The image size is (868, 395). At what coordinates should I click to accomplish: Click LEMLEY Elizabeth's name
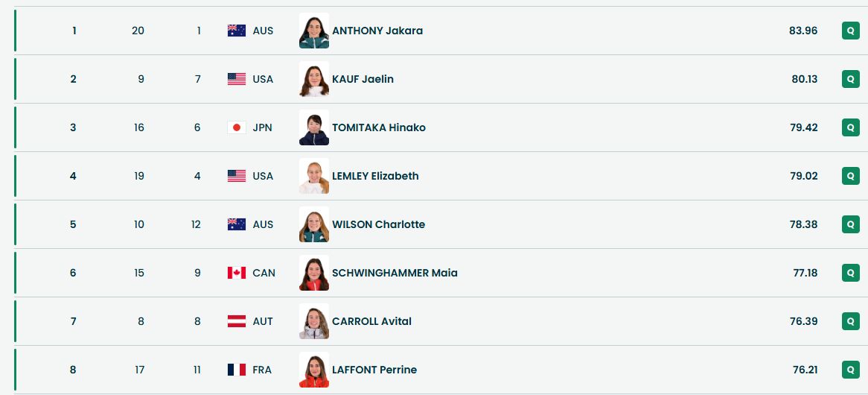tap(375, 176)
